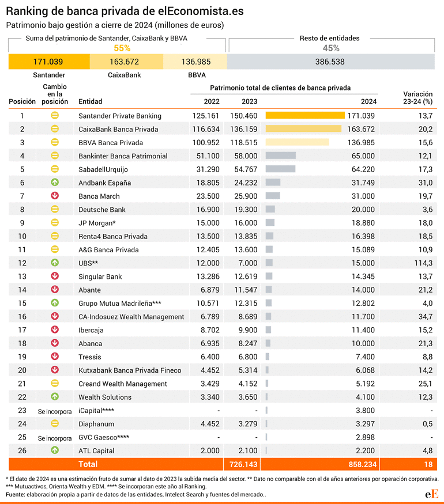Click red down arrow for Kutxabank Banca Privada Fineco

(55, 370)
